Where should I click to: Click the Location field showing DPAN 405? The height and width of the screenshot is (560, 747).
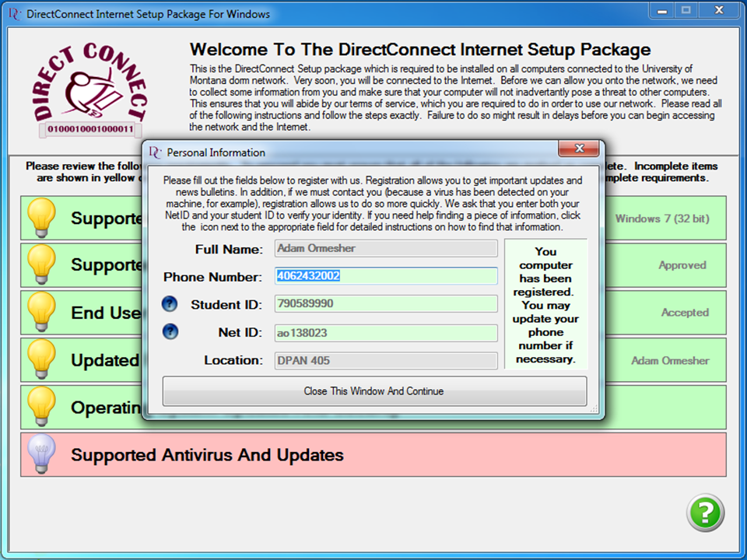(x=386, y=360)
